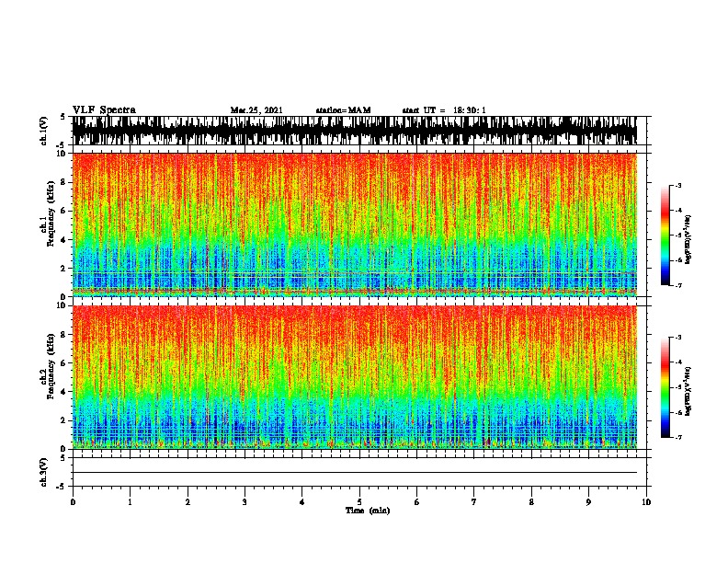
Task: Click the ch.2 spectrogram color scale bar
Action: (665, 387)
